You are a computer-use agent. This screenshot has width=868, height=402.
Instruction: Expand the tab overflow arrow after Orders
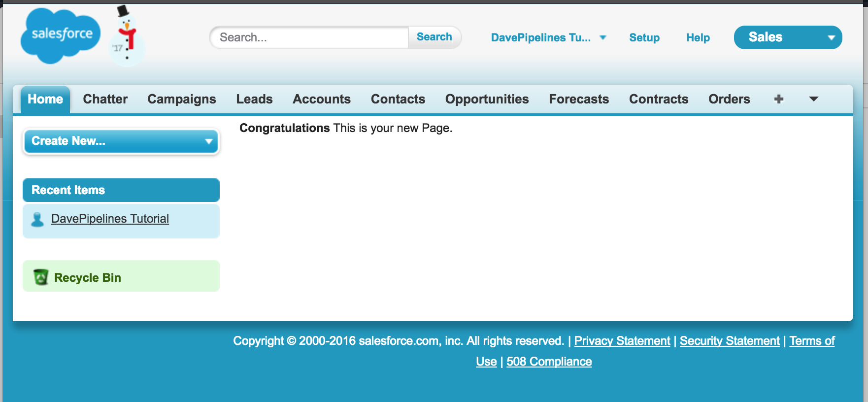tap(813, 99)
